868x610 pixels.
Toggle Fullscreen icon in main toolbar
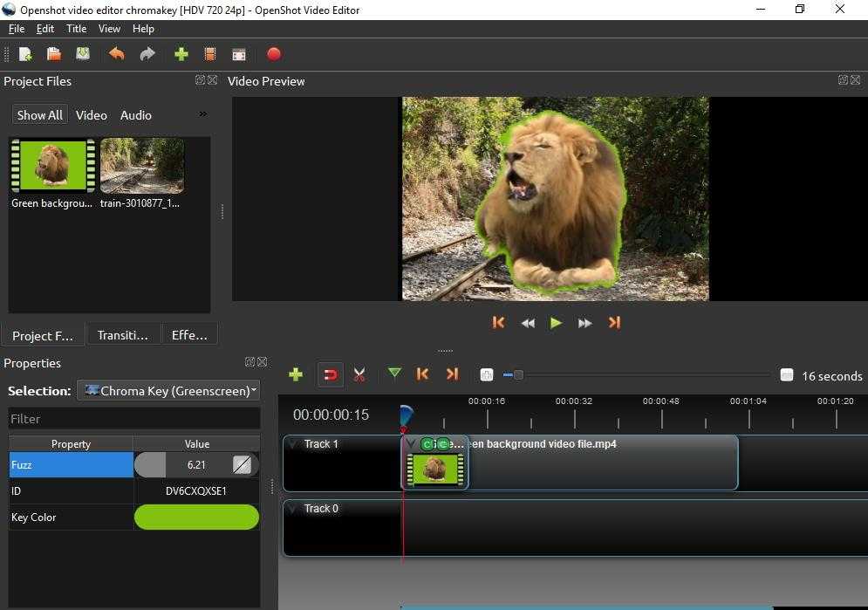pyautogui.click(x=239, y=54)
